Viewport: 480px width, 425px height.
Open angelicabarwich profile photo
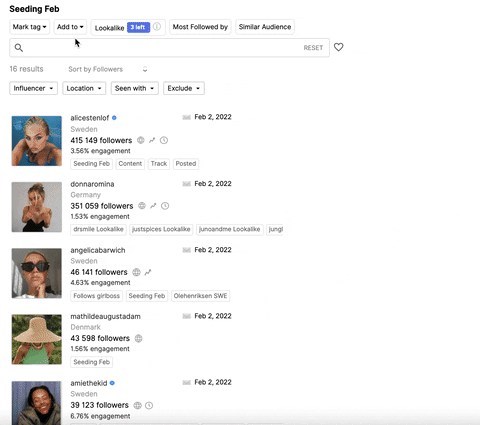point(37,273)
